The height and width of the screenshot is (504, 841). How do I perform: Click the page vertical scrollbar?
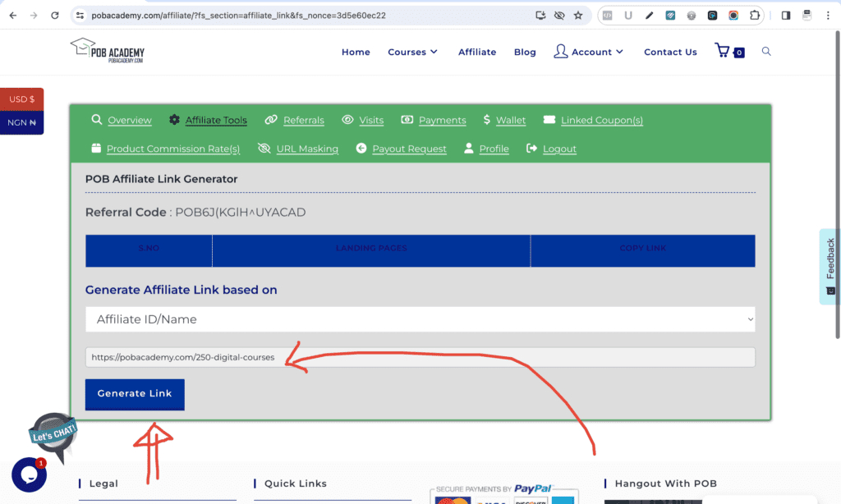837,185
